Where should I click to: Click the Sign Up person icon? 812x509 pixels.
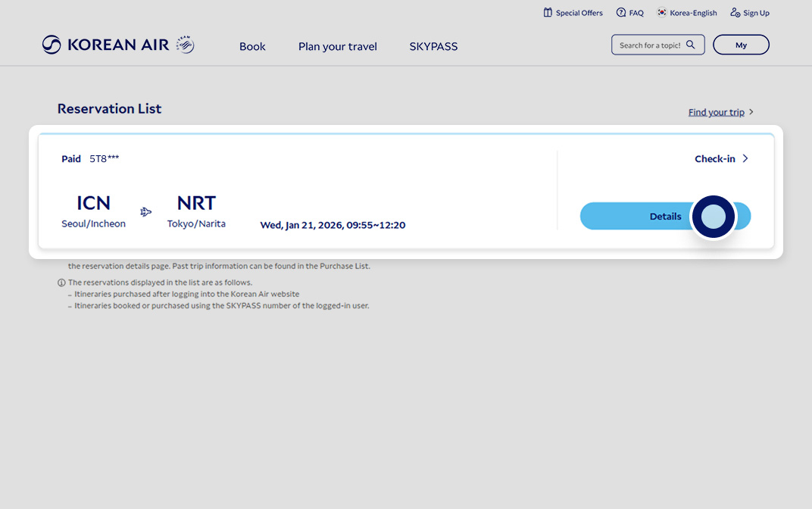(x=735, y=13)
